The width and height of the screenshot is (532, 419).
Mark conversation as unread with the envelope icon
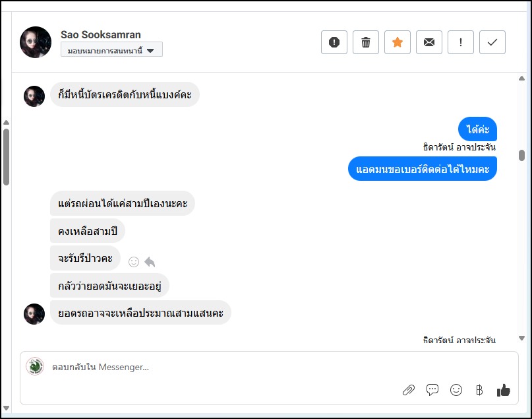(x=429, y=42)
